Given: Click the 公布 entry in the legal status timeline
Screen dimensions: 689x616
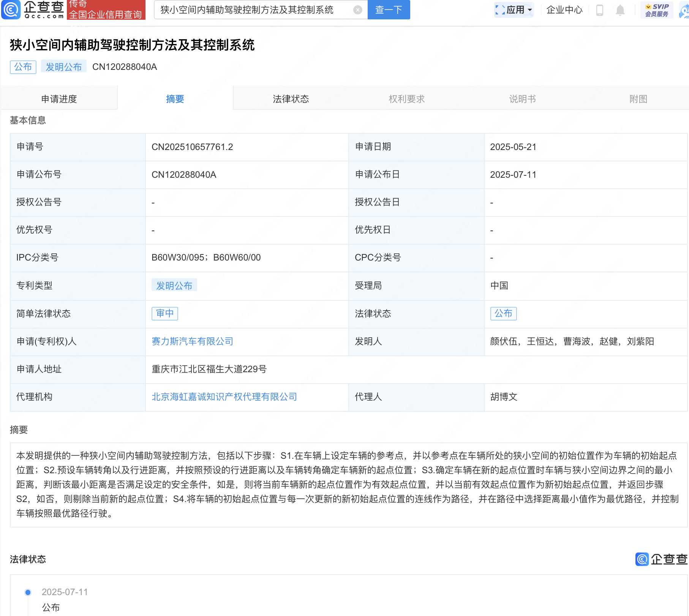Looking at the screenshot, I should [51, 607].
